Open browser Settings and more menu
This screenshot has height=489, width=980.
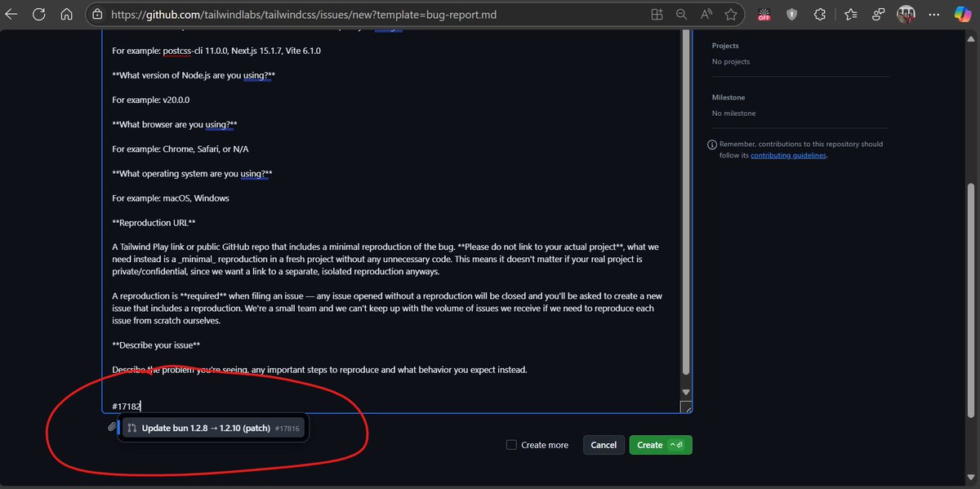[933, 15]
